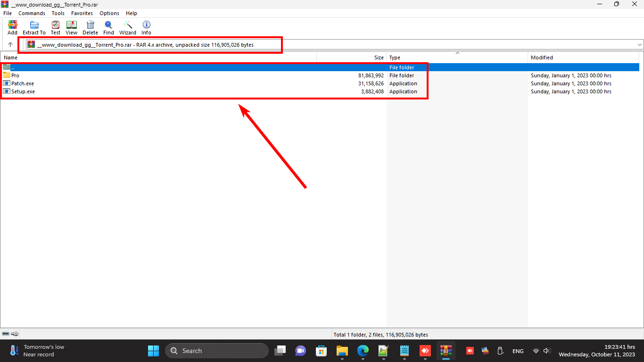The image size is (644, 362).
Task: Click the Application type cell for Setup.exe
Action: [403, 91]
